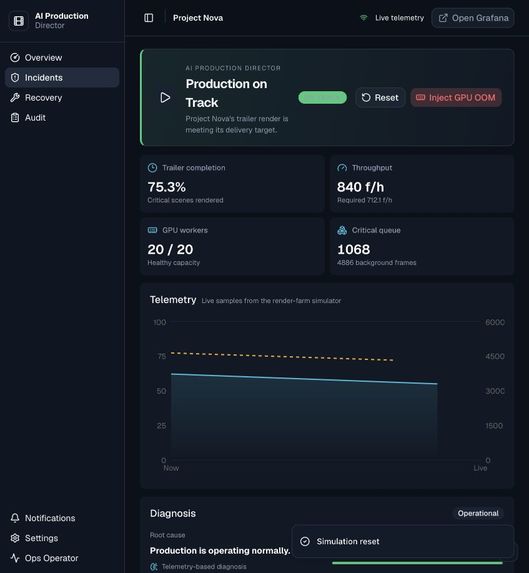Click the Simulation reset toast check icon
Screen dimensions: 529x573
coord(305,542)
